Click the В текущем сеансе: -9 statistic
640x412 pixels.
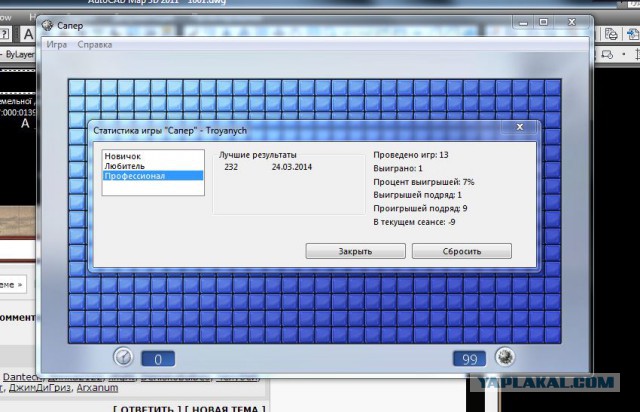(x=414, y=222)
